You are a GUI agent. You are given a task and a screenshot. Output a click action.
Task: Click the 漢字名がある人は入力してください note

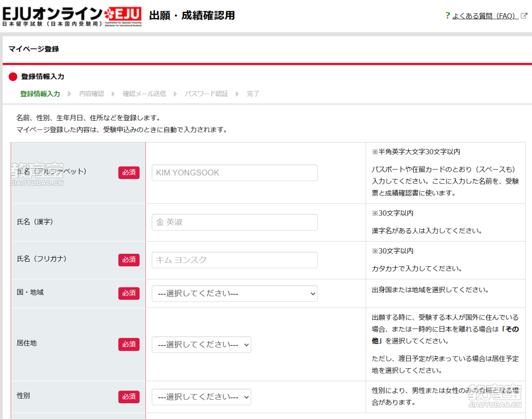point(427,231)
